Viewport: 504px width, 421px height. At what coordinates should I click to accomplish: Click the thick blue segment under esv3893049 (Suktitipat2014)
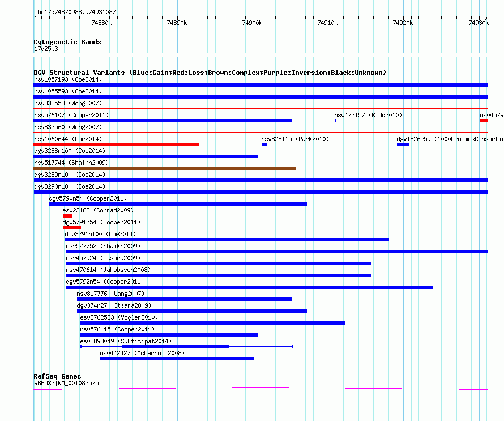tap(176, 347)
